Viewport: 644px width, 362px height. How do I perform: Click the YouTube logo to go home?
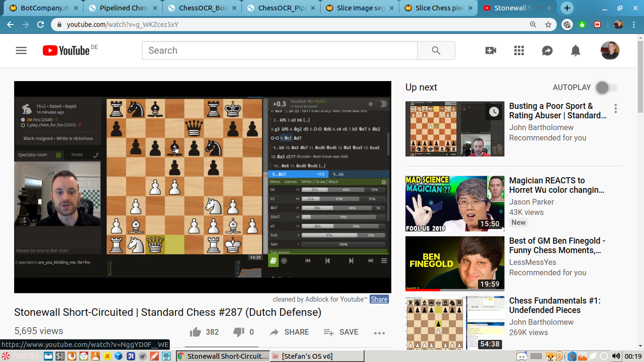66,50
